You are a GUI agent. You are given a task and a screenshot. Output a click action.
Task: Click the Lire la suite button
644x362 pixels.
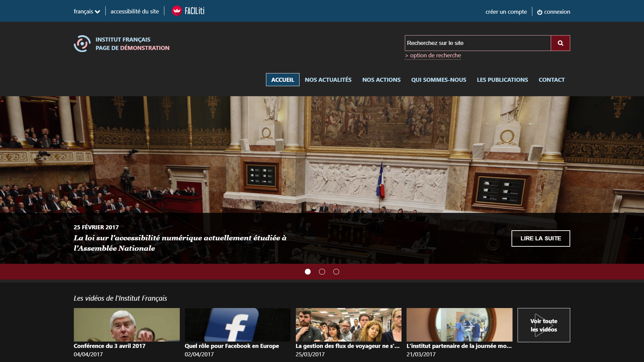pos(540,238)
